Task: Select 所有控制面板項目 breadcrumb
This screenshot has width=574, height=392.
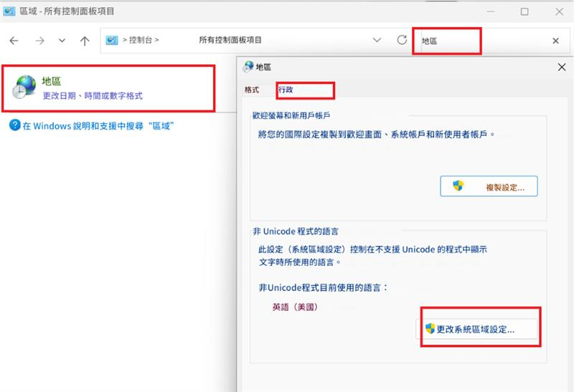Action: click(230, 40)
